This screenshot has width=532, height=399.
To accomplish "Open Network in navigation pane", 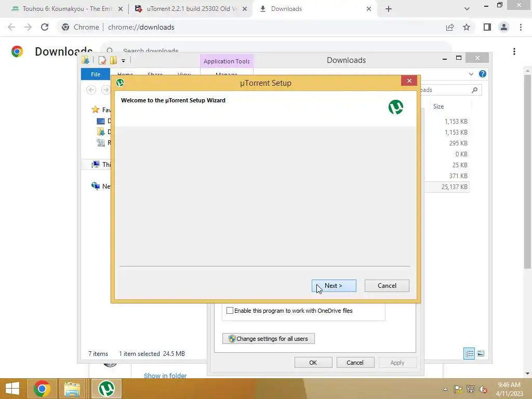I will [x=101, y=186].
